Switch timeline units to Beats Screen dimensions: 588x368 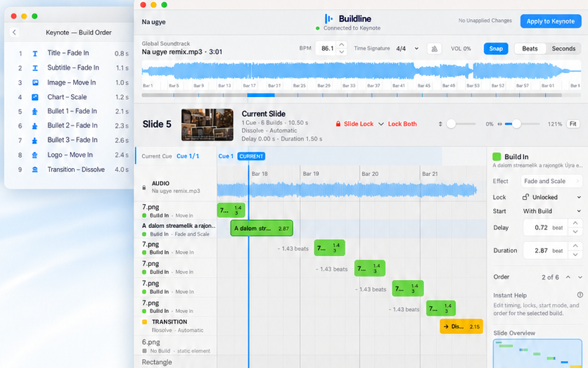pos(530,49)
